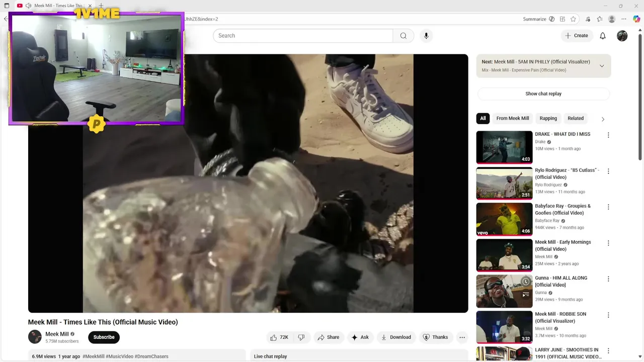Open Meek Mill channel name link
This screenshot has height=362, width=644.
coord(57,334)
